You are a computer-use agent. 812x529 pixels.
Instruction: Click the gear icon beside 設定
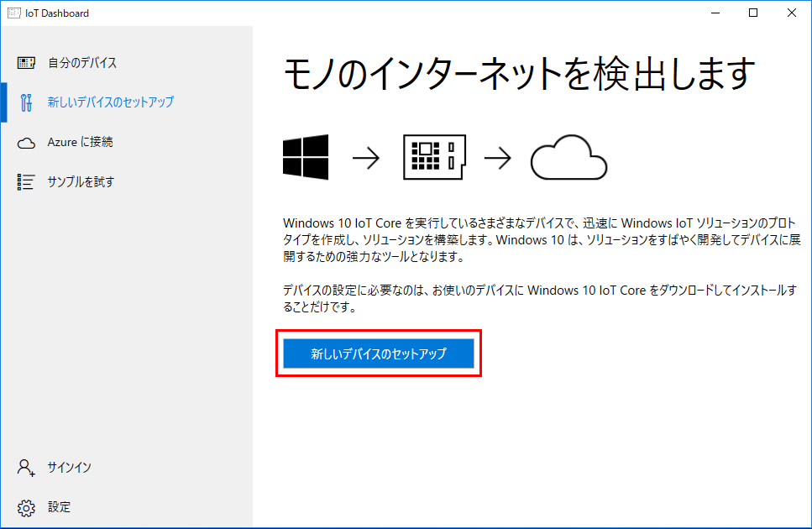(26, 508)
